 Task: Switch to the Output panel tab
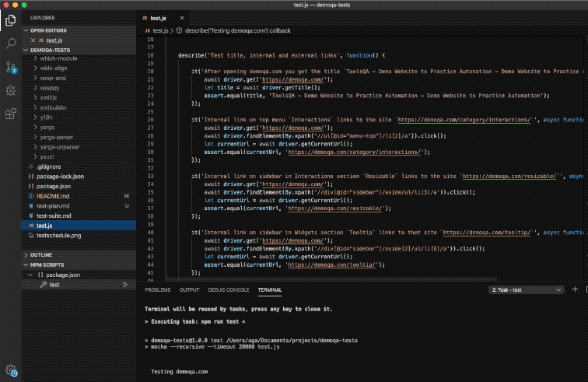click(189, 290)
